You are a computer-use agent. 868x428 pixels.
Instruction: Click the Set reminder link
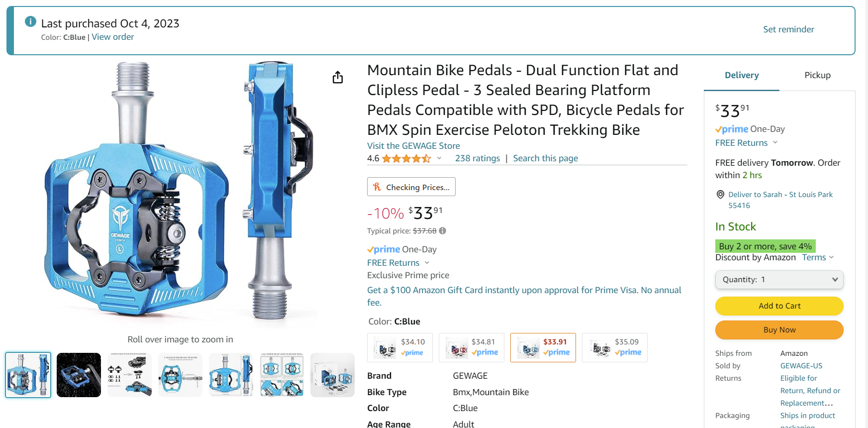(788, 29)
